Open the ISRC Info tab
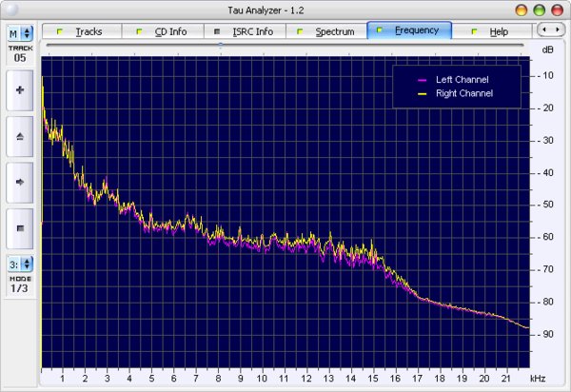 pos(245,31)
